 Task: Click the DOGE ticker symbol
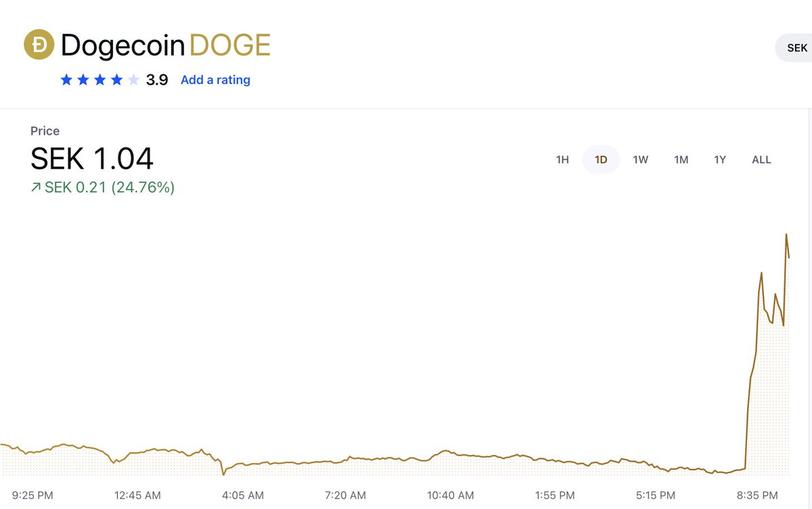point(230,45)
